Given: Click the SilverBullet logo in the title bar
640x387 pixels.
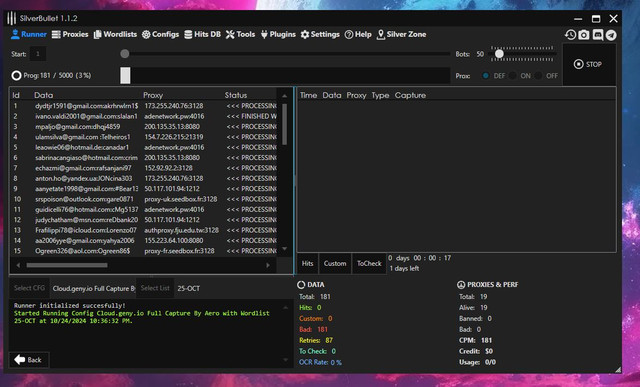Looking at the screenshot, I should click(x=12, y=18).
